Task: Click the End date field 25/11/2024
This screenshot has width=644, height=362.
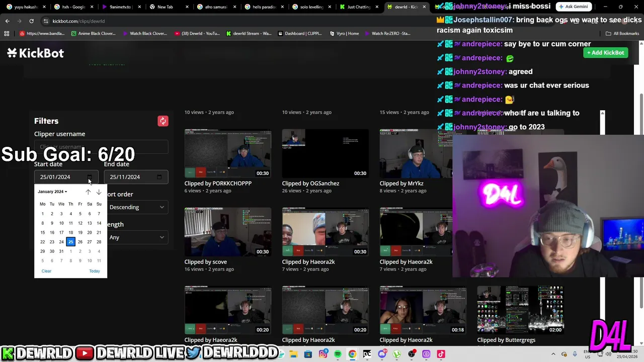Action: pos(136,177)
